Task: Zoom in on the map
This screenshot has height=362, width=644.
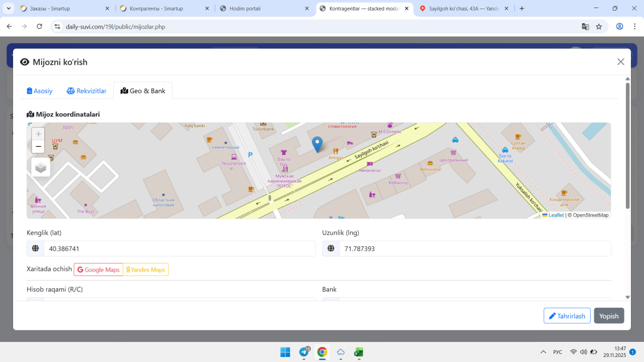Action: pos(38,134)
